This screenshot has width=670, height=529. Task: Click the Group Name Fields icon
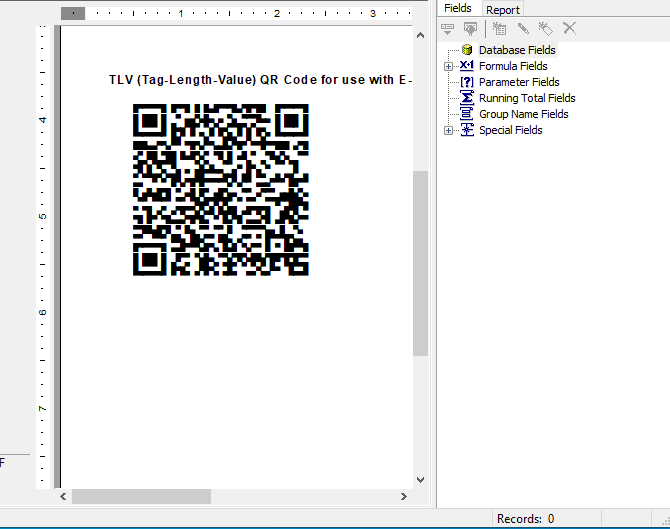[467, 114]
